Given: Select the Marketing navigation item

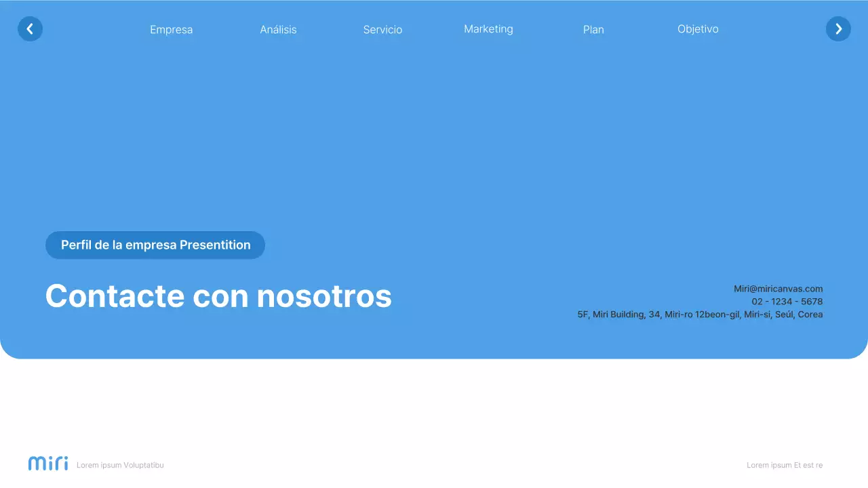Looking at the screenshot, I should coord(488,28).
